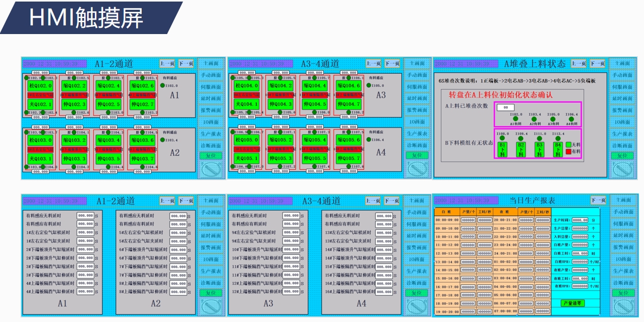Toggle the 松Q103.0 cylinder output

[x=40, y=140]
